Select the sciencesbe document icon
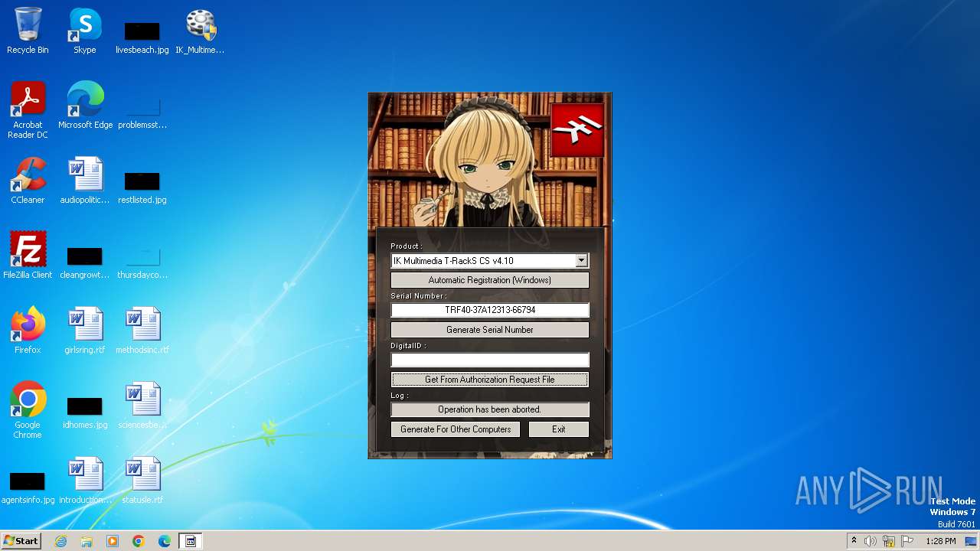Screen dimensions: 980x551 (142, 406)
